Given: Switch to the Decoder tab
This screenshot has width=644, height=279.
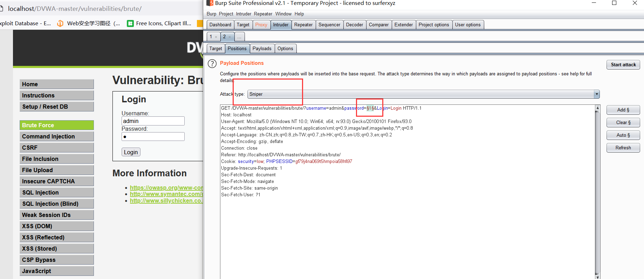Looking at the screenshot, I should [x=355, y=25].
